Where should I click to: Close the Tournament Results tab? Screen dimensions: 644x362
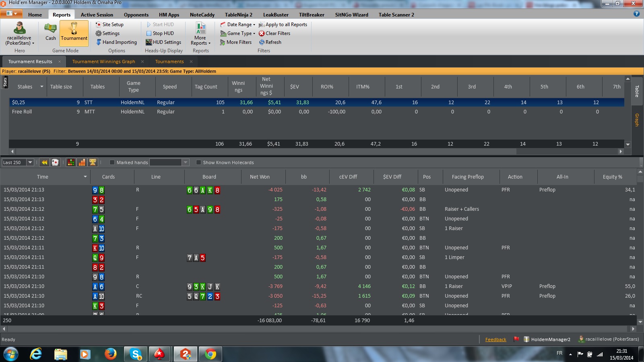click(60, 62)
